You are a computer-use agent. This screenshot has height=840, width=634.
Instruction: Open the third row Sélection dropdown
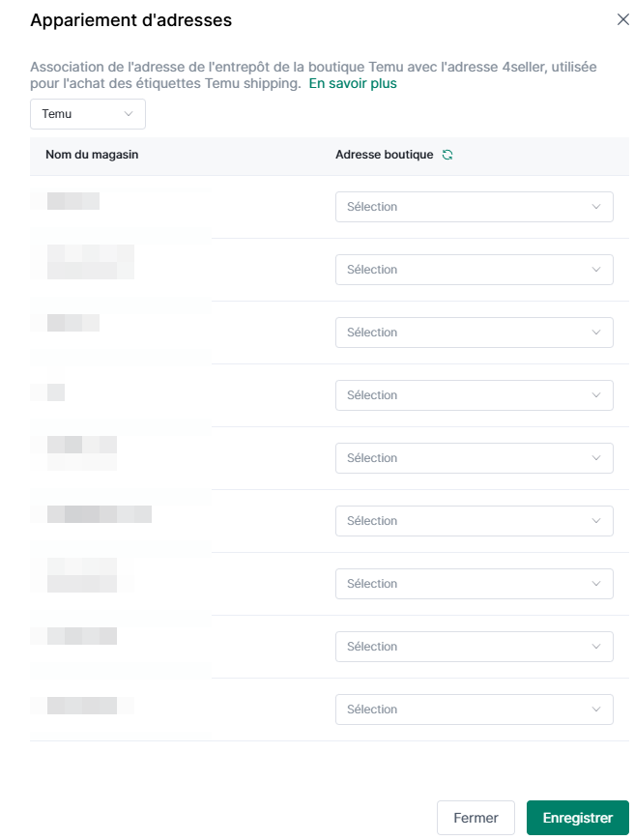[x=474, y=333]
